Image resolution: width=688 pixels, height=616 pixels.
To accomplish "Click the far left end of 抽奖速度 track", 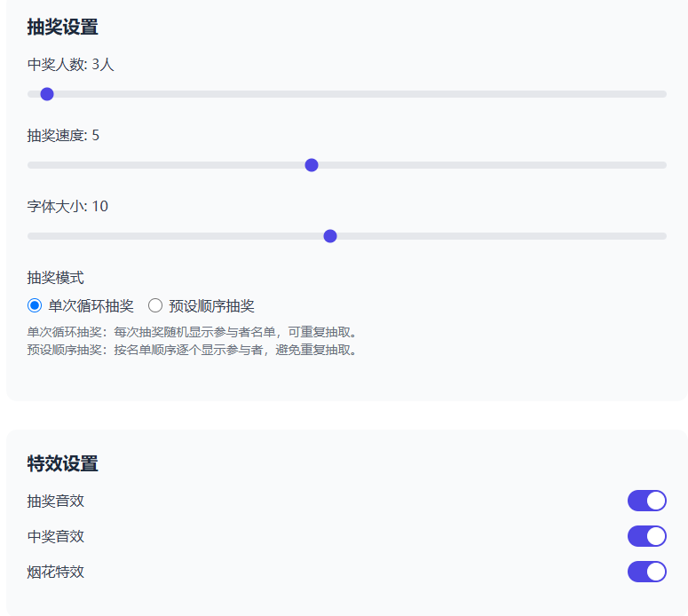I will [31, 165].
